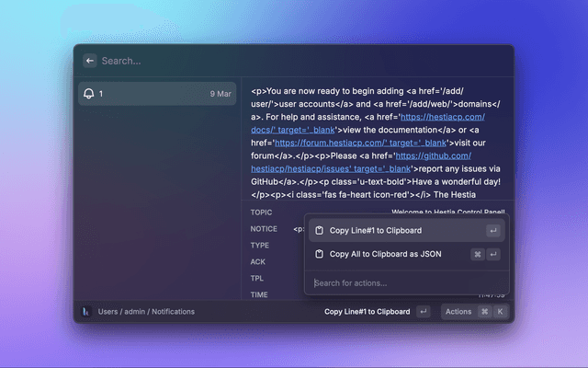
Task: Click the bell icon on notification 1
Action: point(89,94)
